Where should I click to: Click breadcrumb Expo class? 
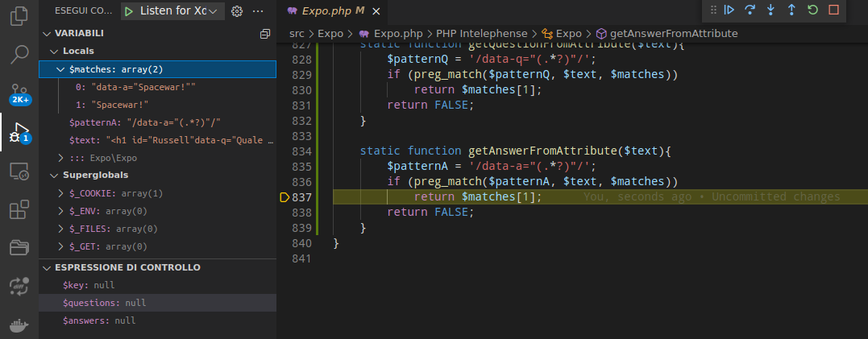click(561, 33)
